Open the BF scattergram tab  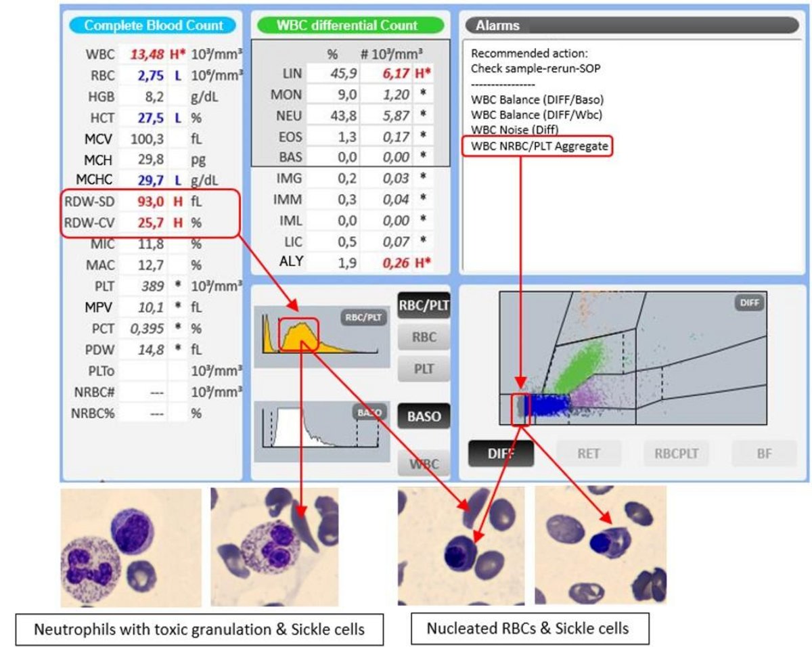(764, 453)
